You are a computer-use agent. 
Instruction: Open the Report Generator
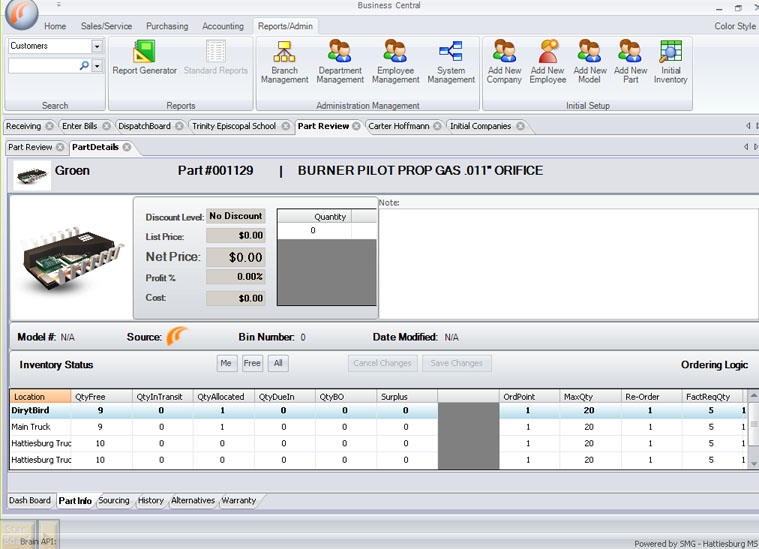144,58
